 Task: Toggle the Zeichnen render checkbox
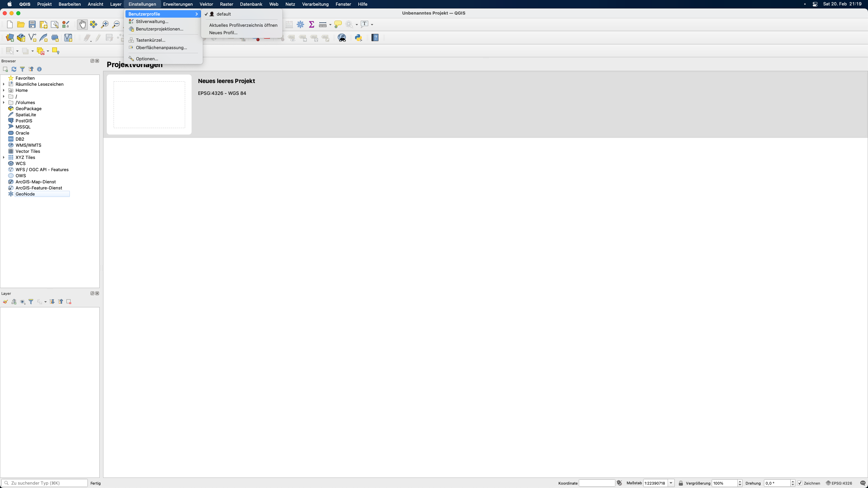coord(800,483)
